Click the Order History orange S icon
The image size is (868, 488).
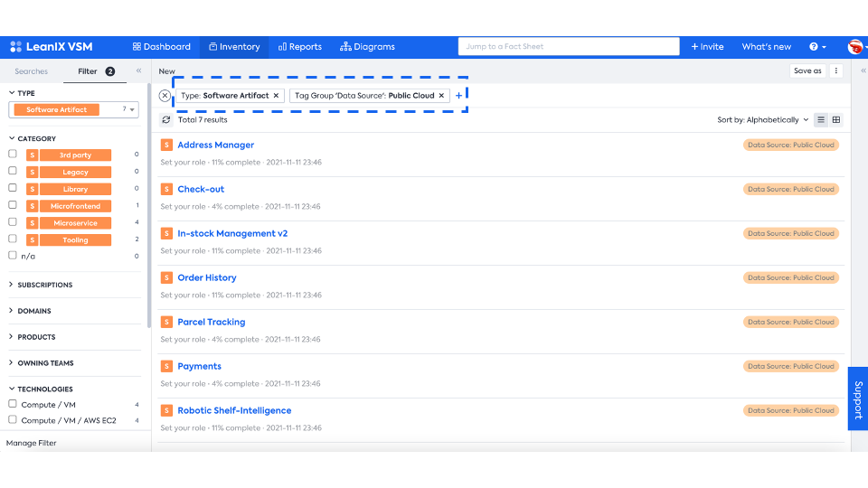[166, 277]
